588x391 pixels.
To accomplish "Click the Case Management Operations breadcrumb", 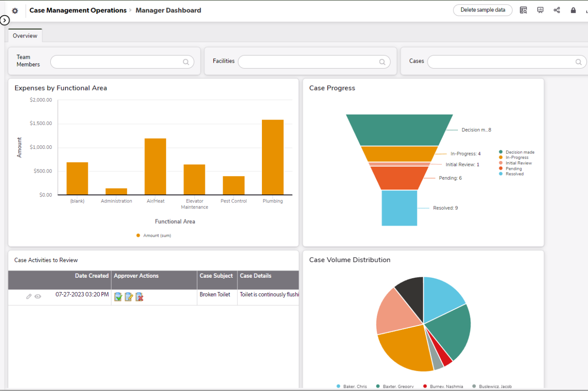I will pos(78,10).
